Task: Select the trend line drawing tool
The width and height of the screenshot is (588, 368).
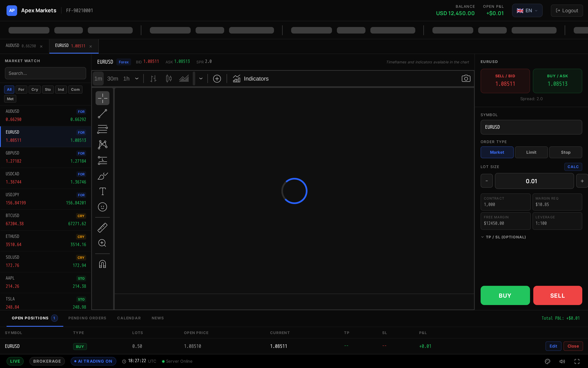Action: [102, 114]
